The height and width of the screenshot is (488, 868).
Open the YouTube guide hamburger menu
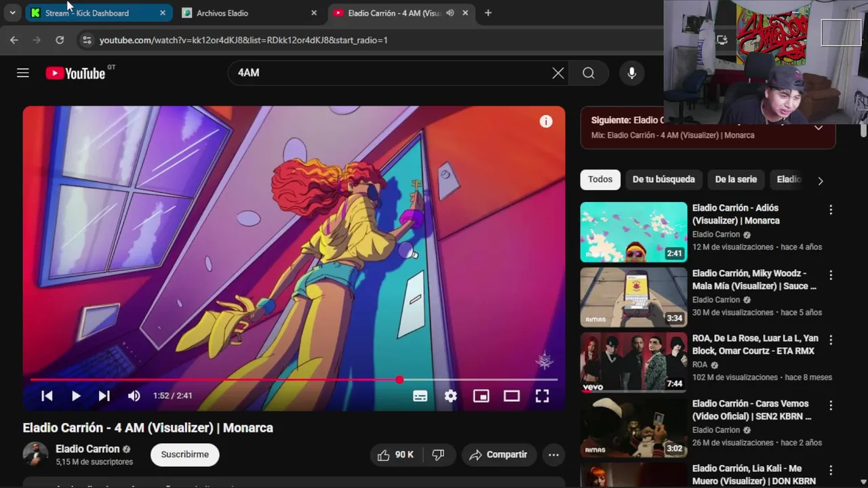[x=23, y=73]
